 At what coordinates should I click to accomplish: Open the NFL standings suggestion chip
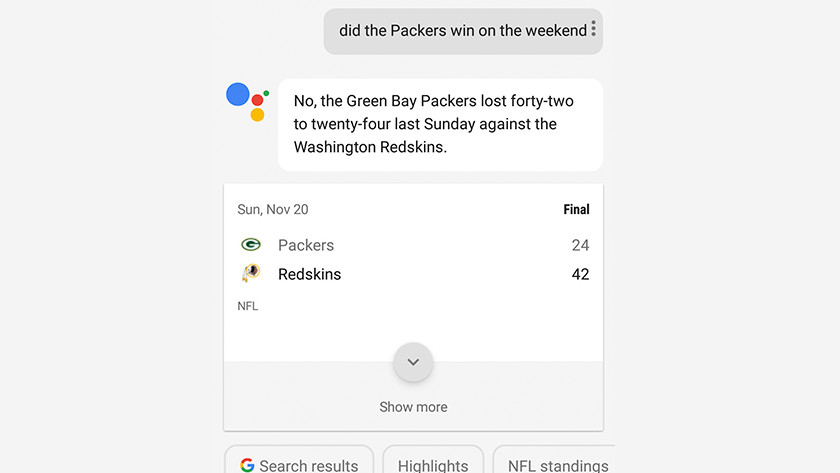(557, 464)
